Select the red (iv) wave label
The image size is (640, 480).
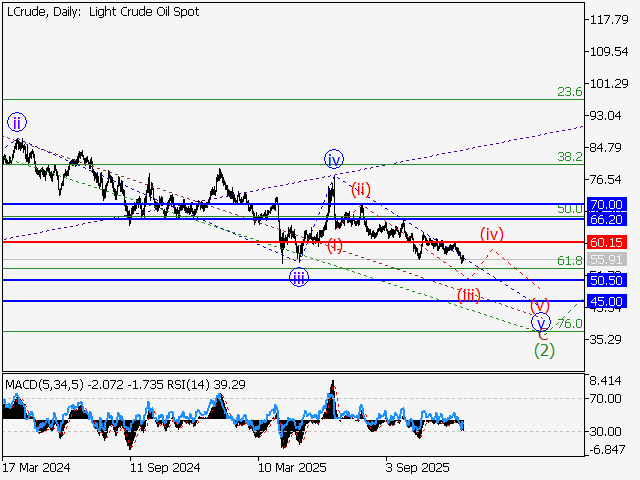[x=490, y=234]
